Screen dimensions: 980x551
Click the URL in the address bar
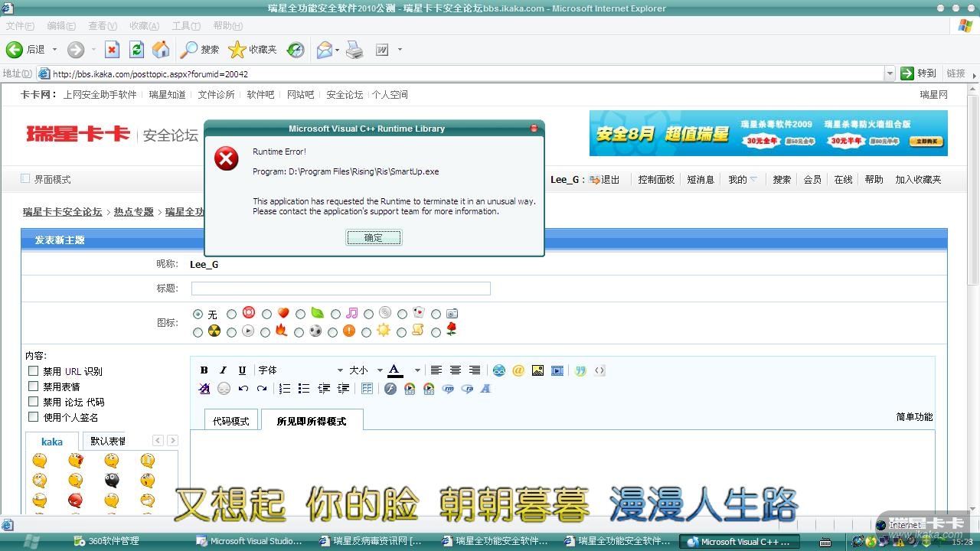[x=150, y=74]
